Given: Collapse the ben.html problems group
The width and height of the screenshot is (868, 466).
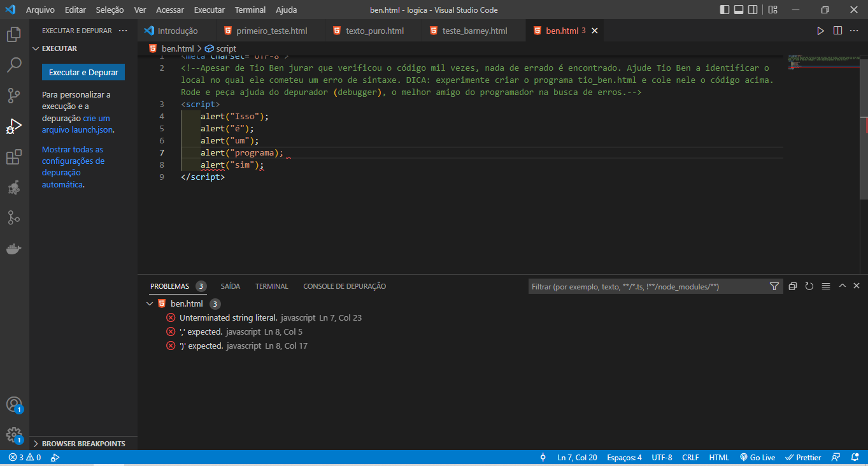Looking at the screenshot, I should tap(150, 304).
